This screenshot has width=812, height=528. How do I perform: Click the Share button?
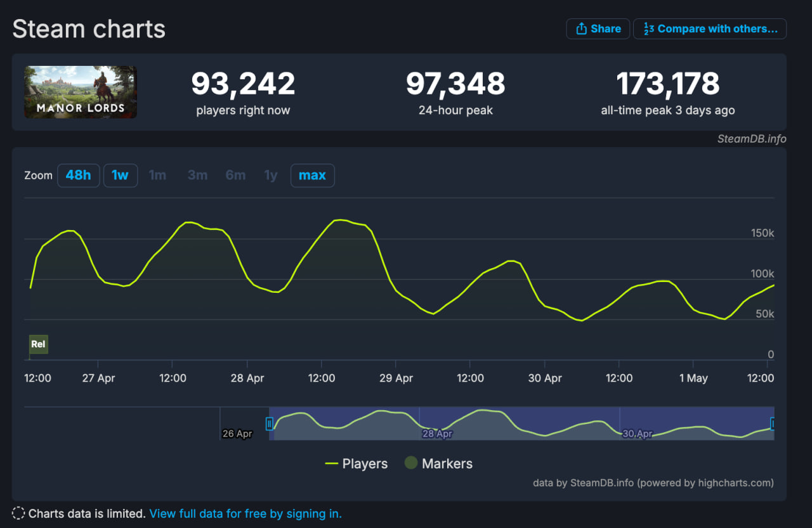click(x=598, y=29)
